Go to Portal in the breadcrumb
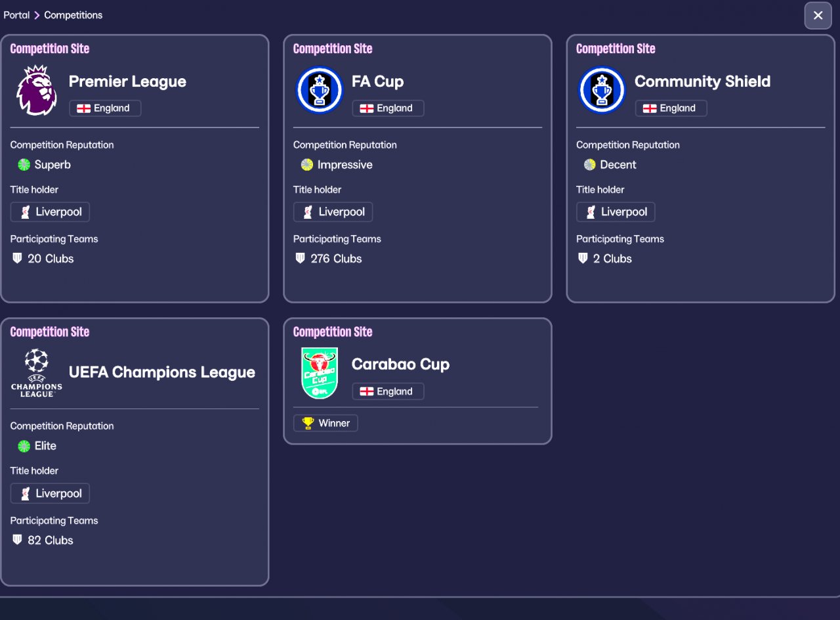840x620 pixels. (x=16, y=15)
